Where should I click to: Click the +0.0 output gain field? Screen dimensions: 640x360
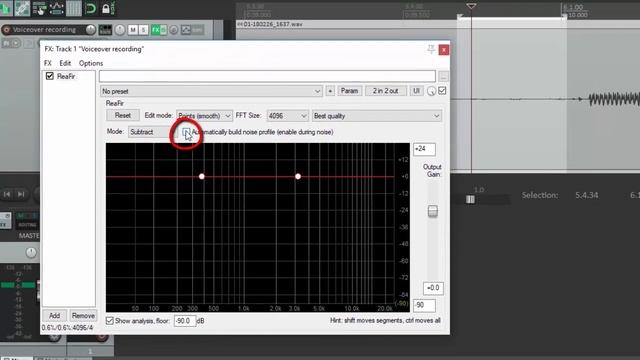[x=433, y=288]
